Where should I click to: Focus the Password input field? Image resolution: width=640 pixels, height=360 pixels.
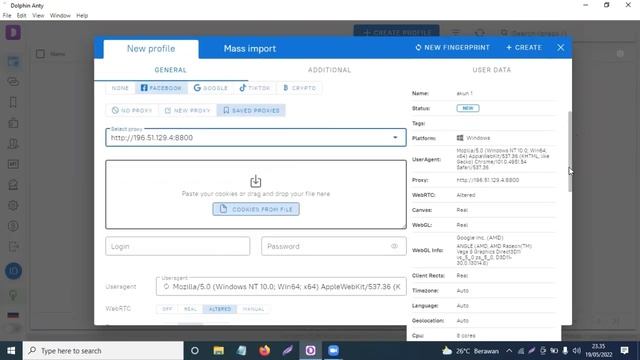click(333, 246)
